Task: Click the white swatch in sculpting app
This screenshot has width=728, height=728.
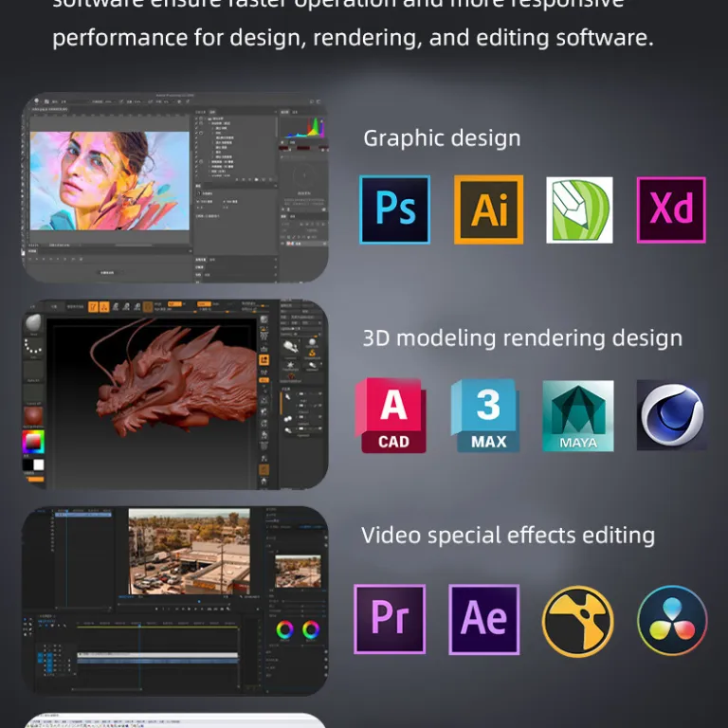Action: [39, 464]
